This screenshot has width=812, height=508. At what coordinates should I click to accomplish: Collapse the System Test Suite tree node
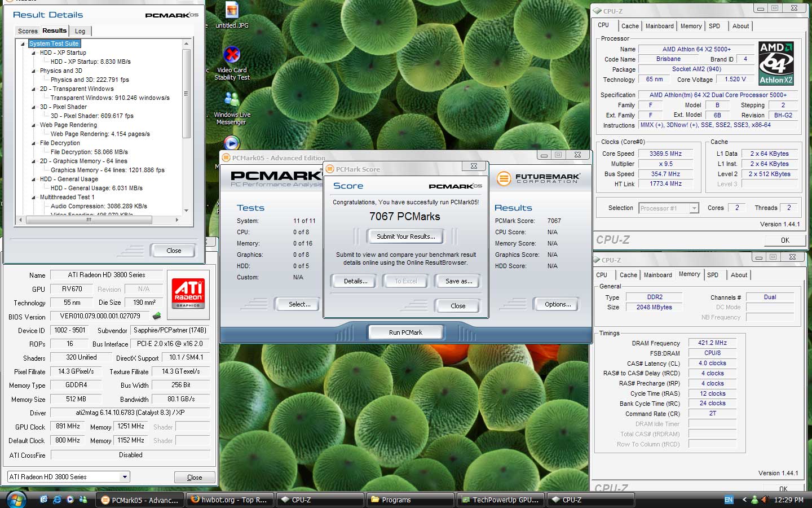23,43
